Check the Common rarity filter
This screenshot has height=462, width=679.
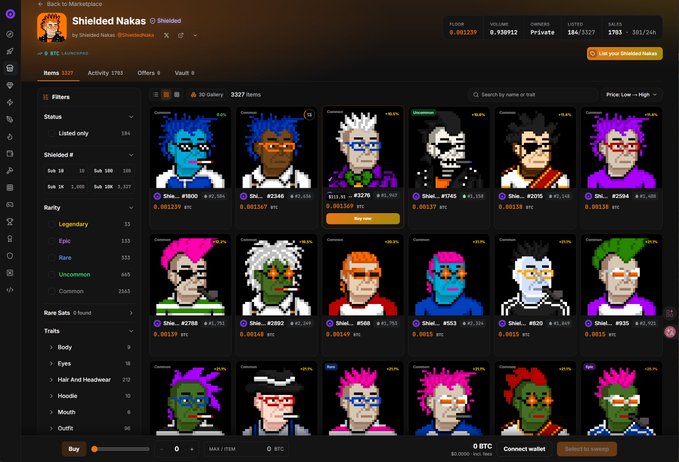(x=52, y=291)
